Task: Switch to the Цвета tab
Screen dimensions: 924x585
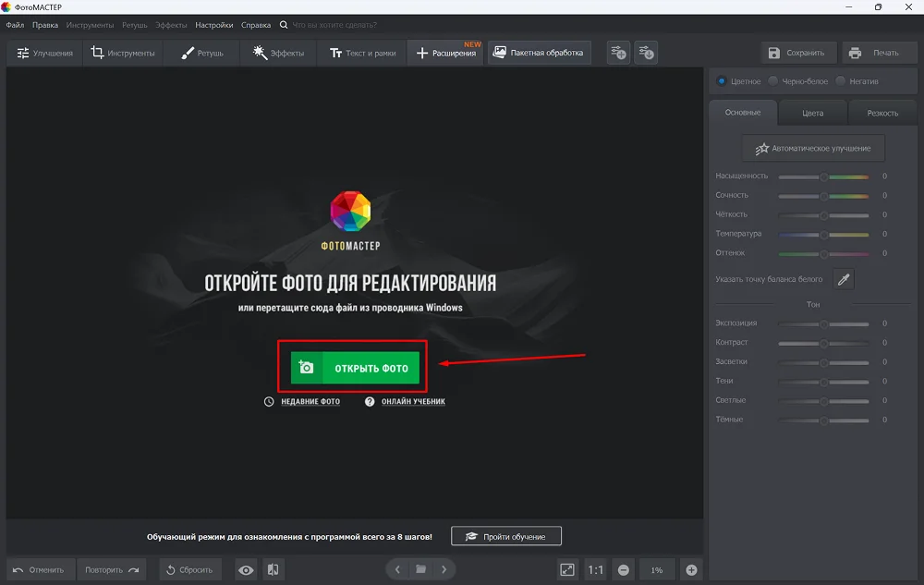Action: (x=812, y=113)
